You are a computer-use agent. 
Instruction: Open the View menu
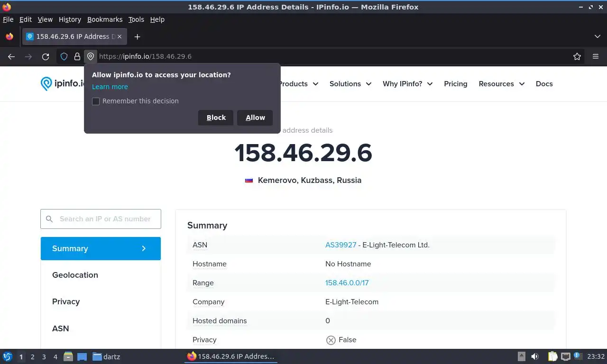[x=45, y=19]
